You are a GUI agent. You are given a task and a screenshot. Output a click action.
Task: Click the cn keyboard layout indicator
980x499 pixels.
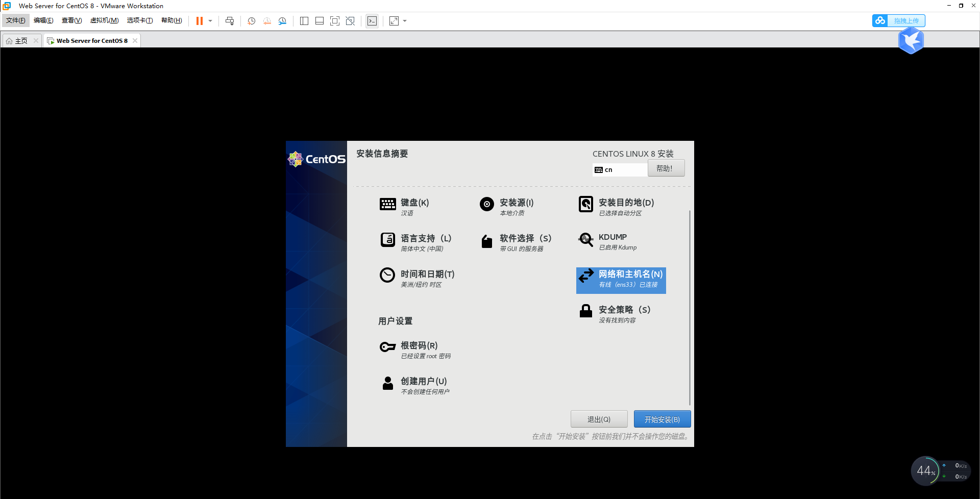(620, 170)
